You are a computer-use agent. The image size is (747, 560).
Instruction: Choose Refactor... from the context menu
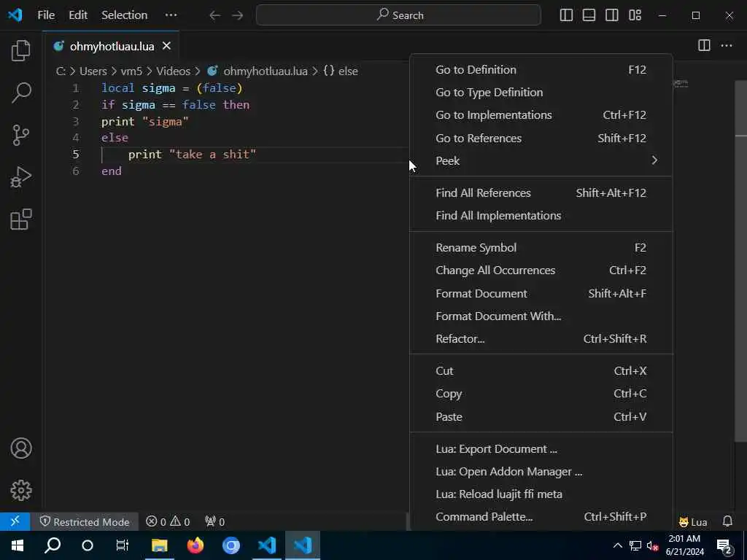541,339
